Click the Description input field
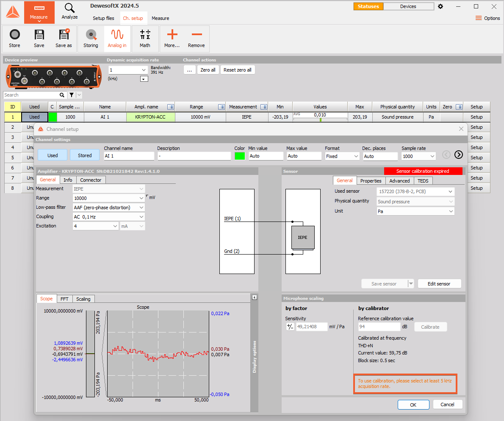Viewport: 504px width, 421px height. [194, 156]
